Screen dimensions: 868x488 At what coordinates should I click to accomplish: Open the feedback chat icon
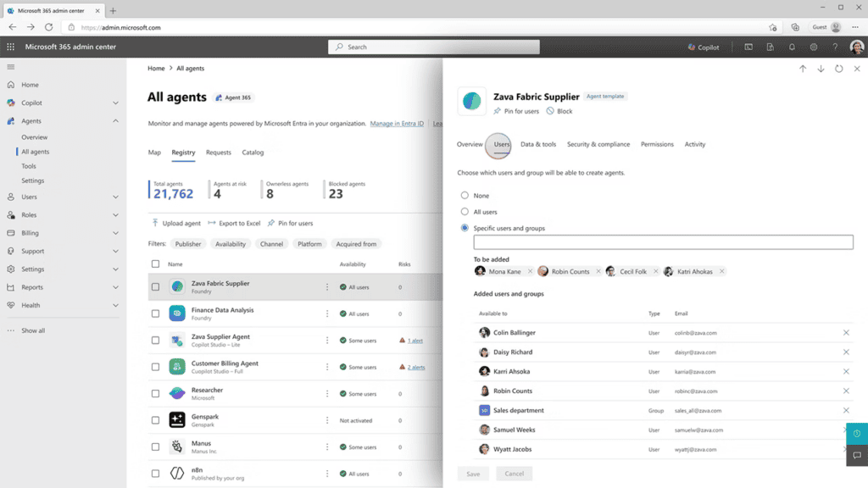tap(857, 455)
